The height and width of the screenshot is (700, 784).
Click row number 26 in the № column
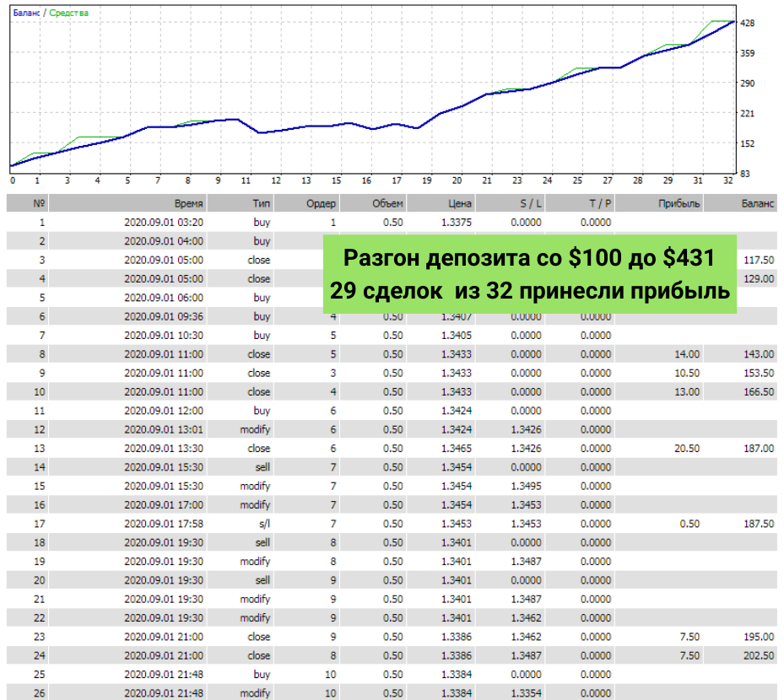(40, 693)
